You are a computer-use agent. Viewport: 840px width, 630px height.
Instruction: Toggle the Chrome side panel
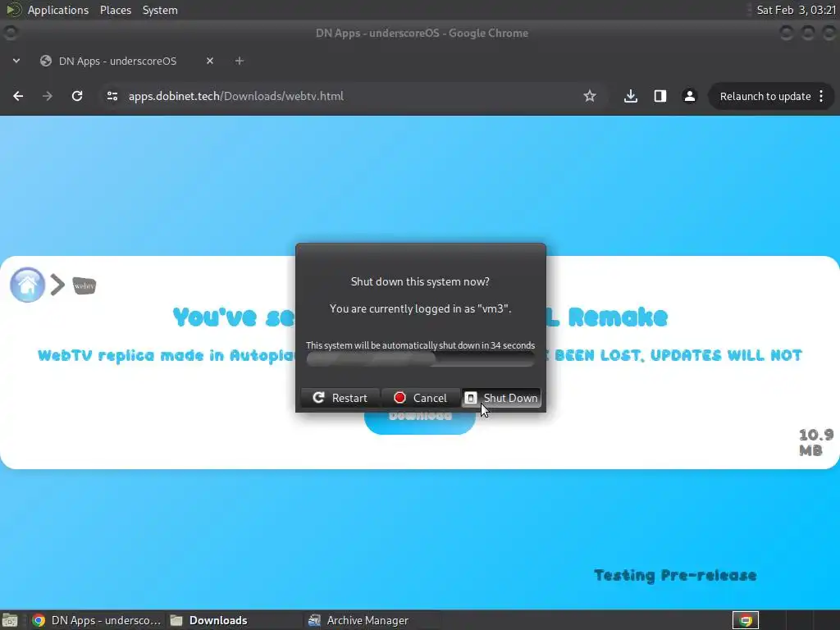click(x=660, y=97)
